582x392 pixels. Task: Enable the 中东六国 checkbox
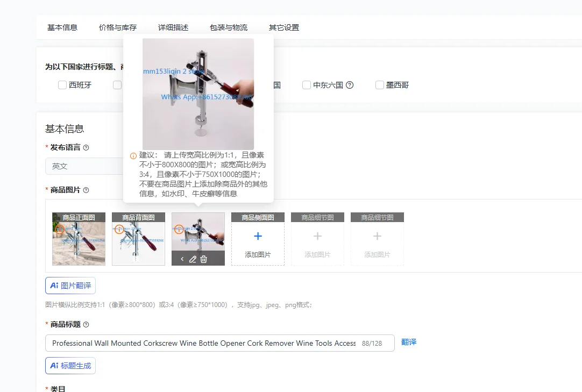coord(307,85)
